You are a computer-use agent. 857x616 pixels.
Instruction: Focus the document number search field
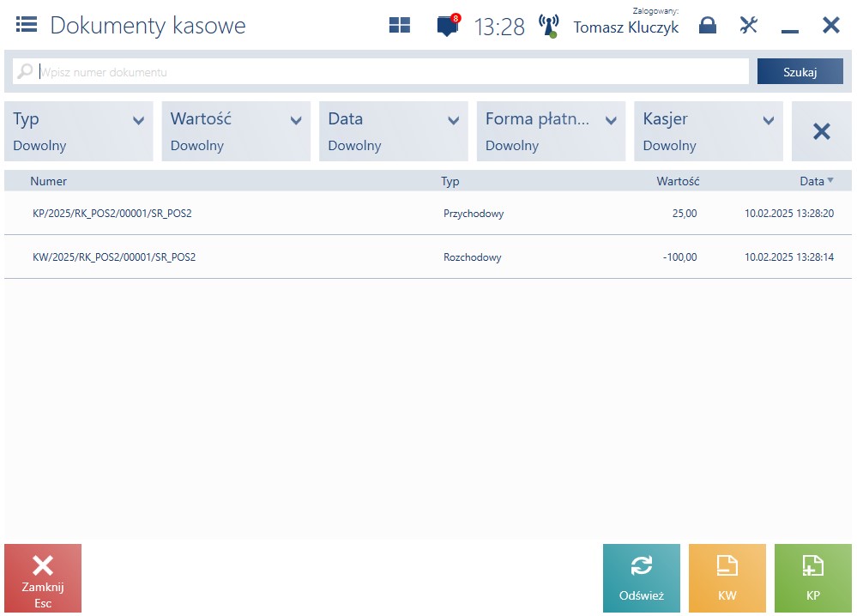[380, 71]
